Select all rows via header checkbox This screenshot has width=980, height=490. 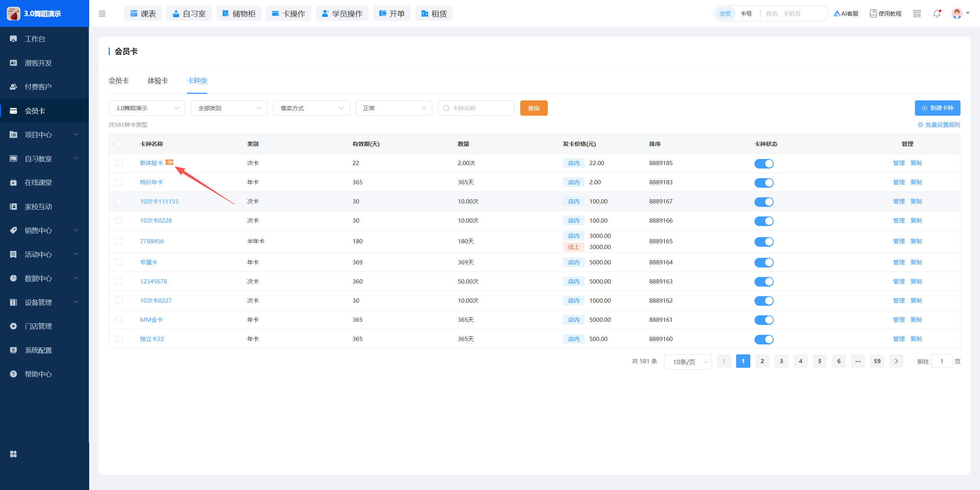119,144
